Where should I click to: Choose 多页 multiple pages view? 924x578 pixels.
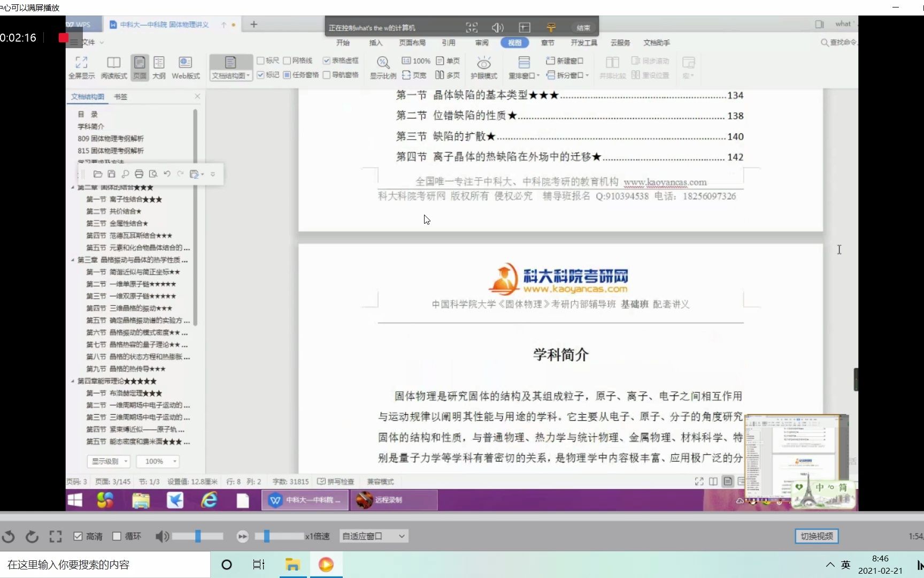point(448,75)
